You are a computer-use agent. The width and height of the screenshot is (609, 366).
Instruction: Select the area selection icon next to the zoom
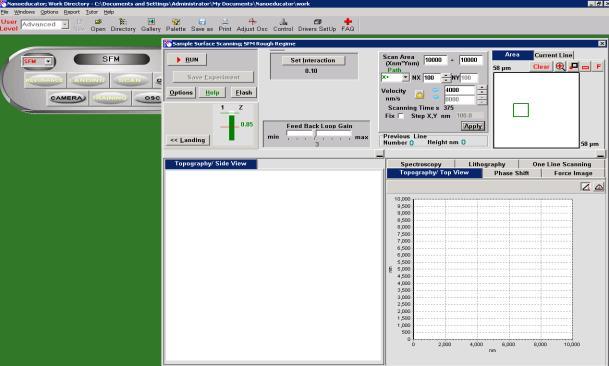tap(573, 67)
